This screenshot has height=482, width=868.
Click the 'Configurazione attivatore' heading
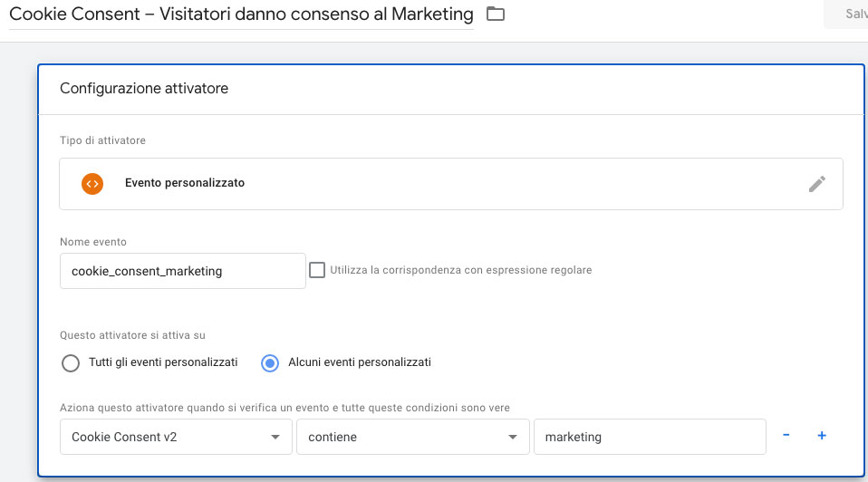coord(144,89)
